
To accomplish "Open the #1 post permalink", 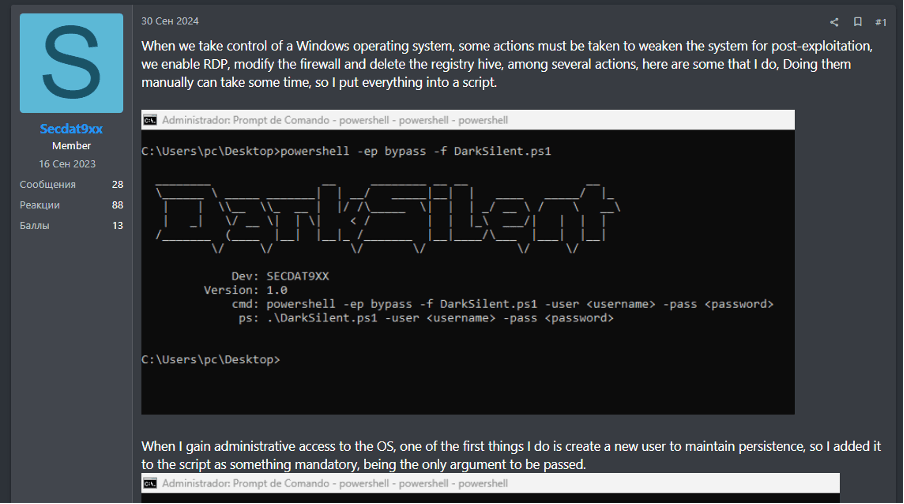I will pos(881,21).
